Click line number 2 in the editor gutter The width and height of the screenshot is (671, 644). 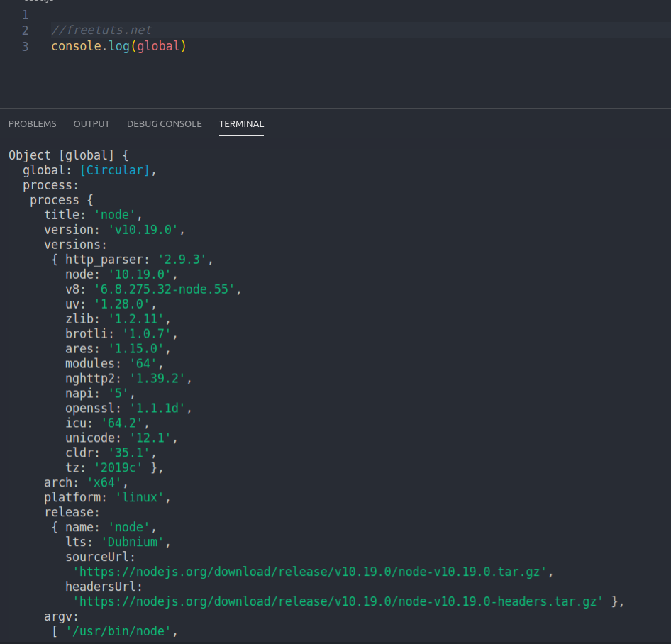25,30
